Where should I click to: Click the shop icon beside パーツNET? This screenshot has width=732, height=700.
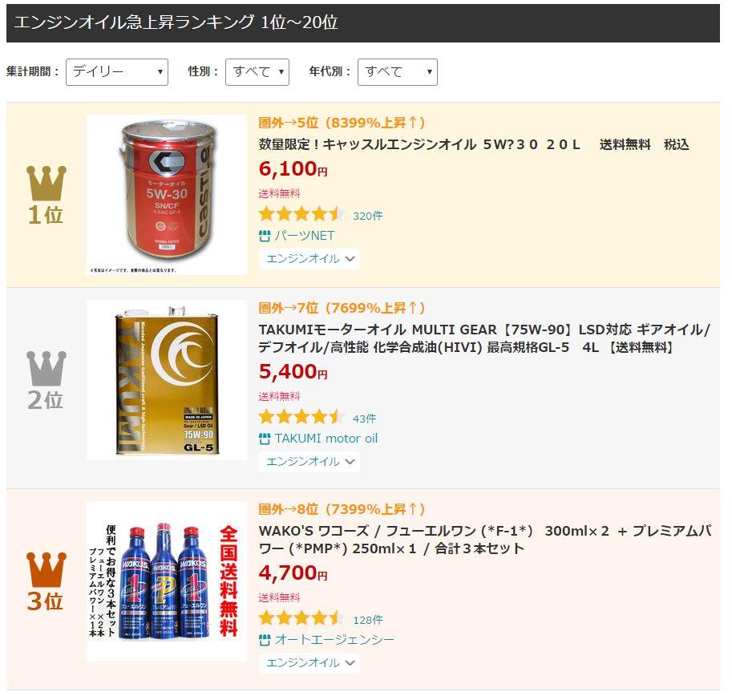265,237
